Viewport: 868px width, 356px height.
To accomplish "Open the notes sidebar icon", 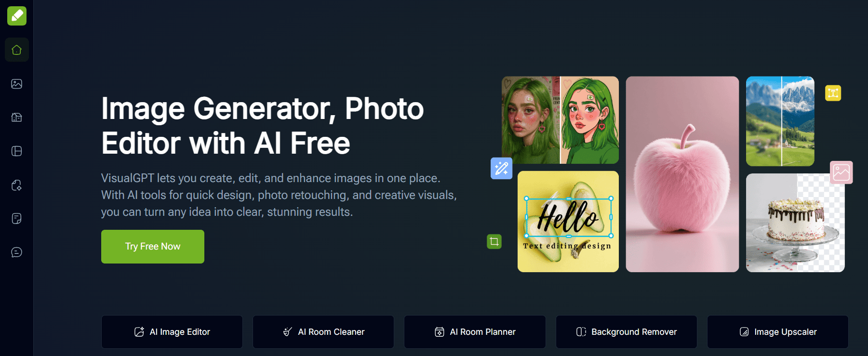I will tap(17, 219).
